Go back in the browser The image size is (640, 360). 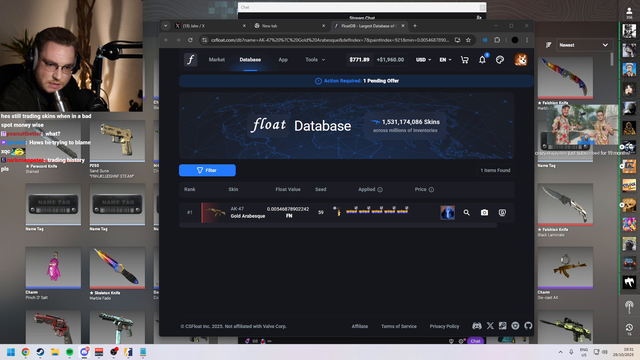(x=166, y=40)
